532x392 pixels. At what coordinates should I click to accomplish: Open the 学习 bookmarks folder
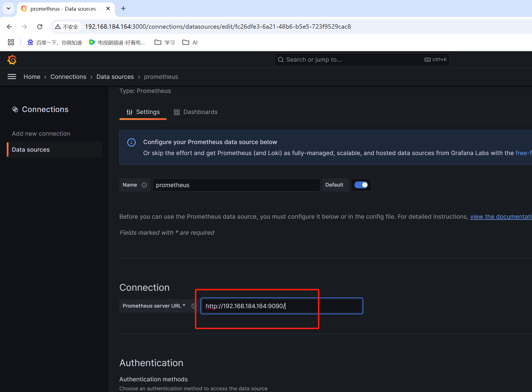(165, 42)
